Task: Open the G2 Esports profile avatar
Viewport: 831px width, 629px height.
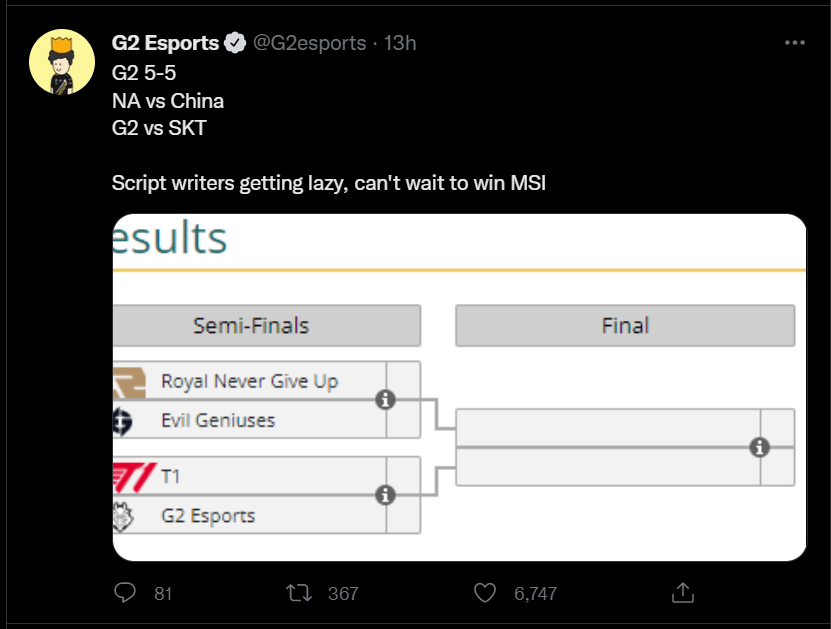Action: pyautogui.click(x=62, y=62)
